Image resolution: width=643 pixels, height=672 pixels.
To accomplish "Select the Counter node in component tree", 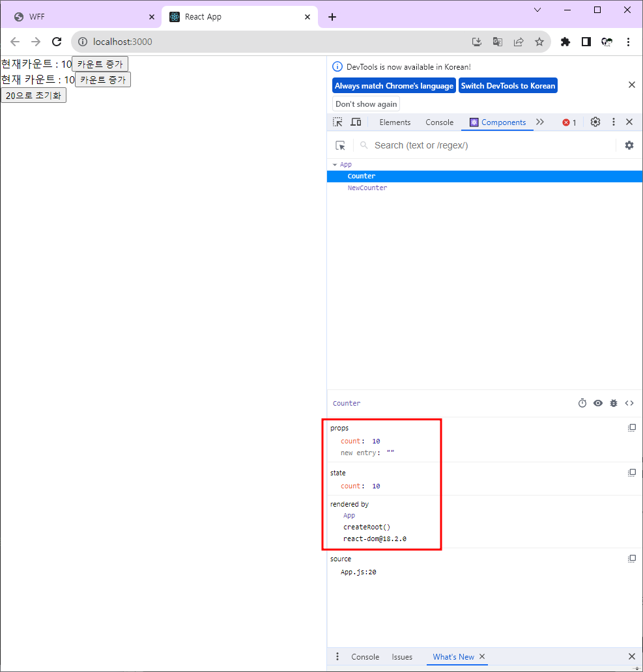I will click(485, 176).
